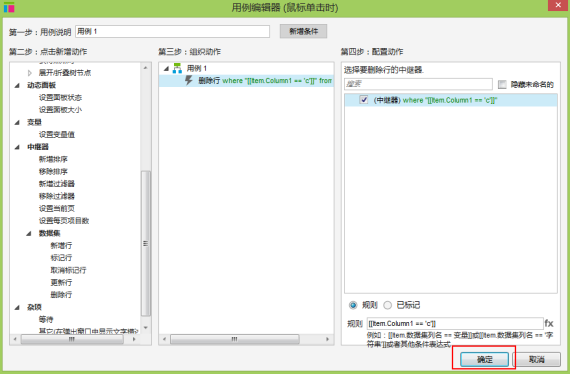Collapse the 数据集 subsection
The image size is (570, 374).
(x=29, y=233)
